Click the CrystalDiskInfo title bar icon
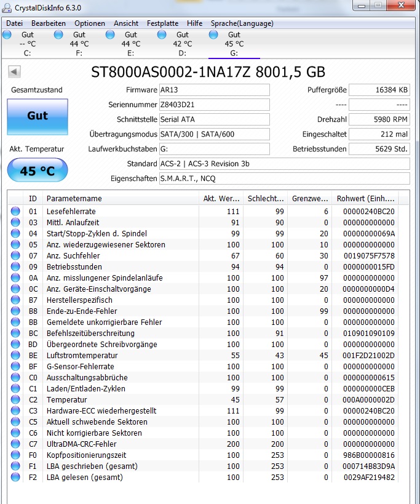Screen dimensions: 420x504 pos(7,7)
